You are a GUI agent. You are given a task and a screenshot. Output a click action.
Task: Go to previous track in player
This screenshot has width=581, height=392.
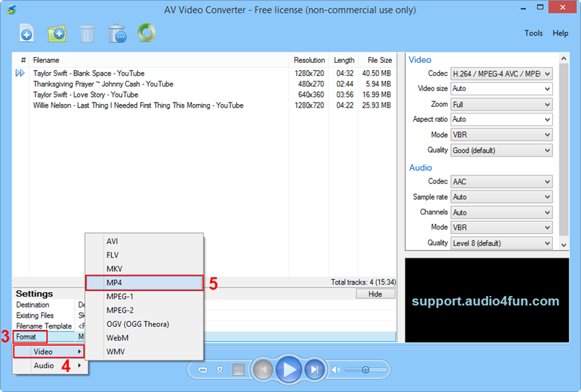(263, 370)
